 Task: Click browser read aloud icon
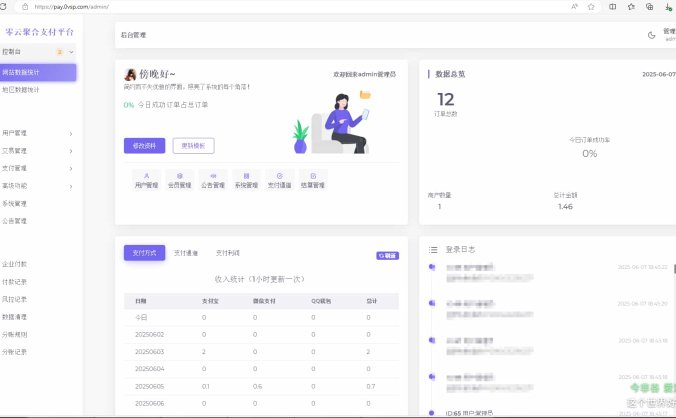(x=574, y=6)
